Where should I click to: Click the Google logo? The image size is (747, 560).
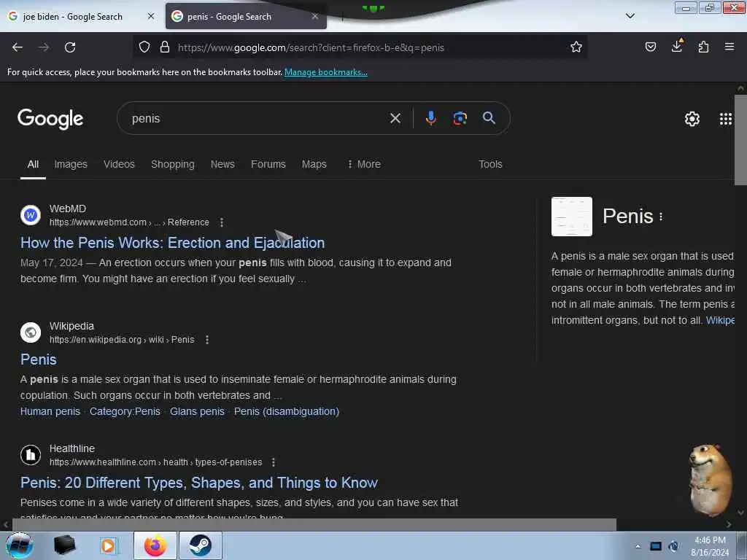pyautogui.click(x=50, y=119)
